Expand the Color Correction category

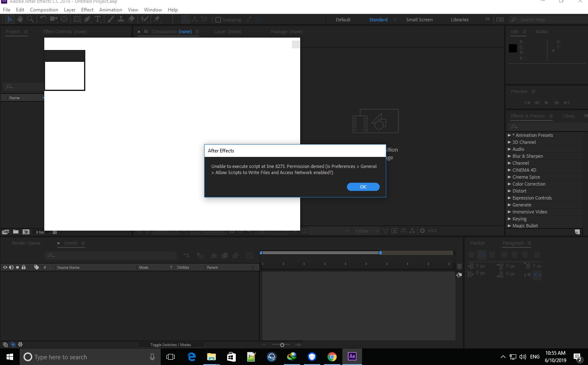509,184
